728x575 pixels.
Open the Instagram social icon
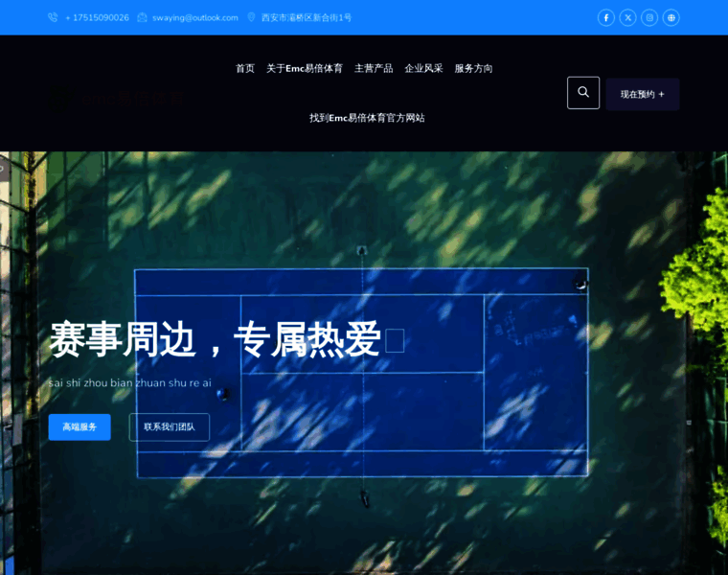pyautogui.click(x=649, y=17)
